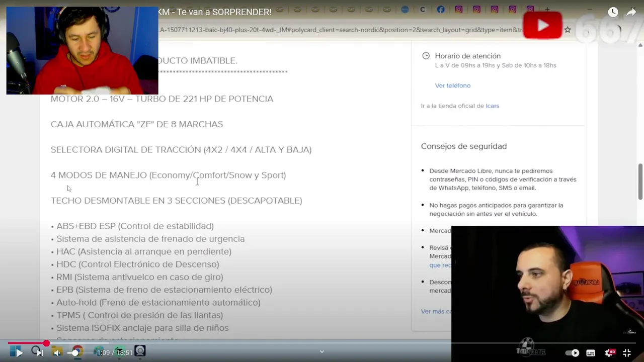This screenshot has width=644, height=362.
Task: Save video with the Watch later clock
Action: [613, 12]
